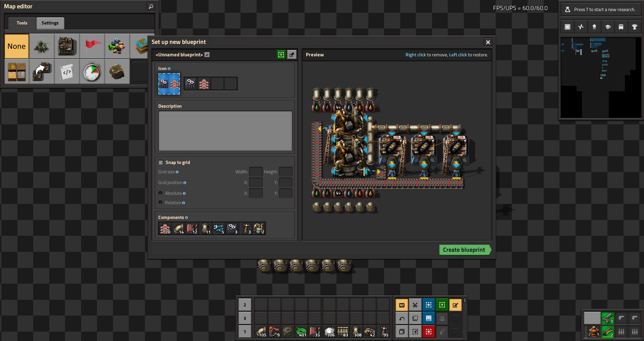Image resolution: width=644 pixels, height=341 pixels.
Task: Open the tiles tool with four terrain squares
Action: pyautogui.click(x=16, y=71)
